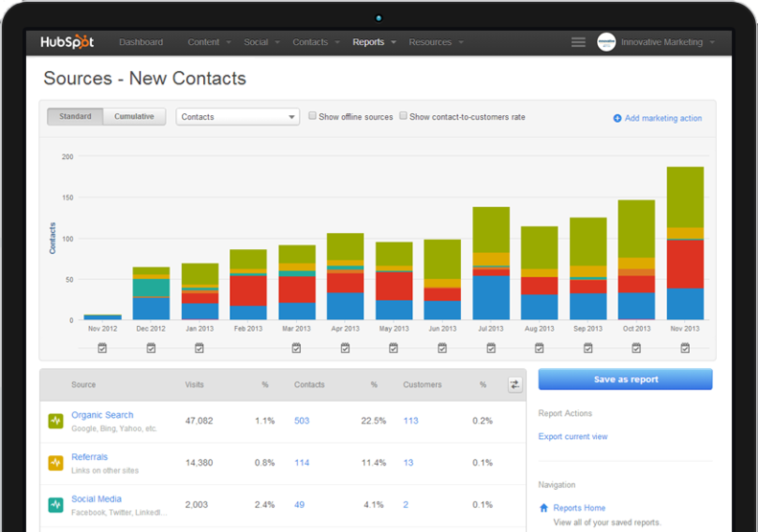Click the yellow Referrals source icon
The width and height of the screenshot is (758, 532).
[x=56, y=463]
